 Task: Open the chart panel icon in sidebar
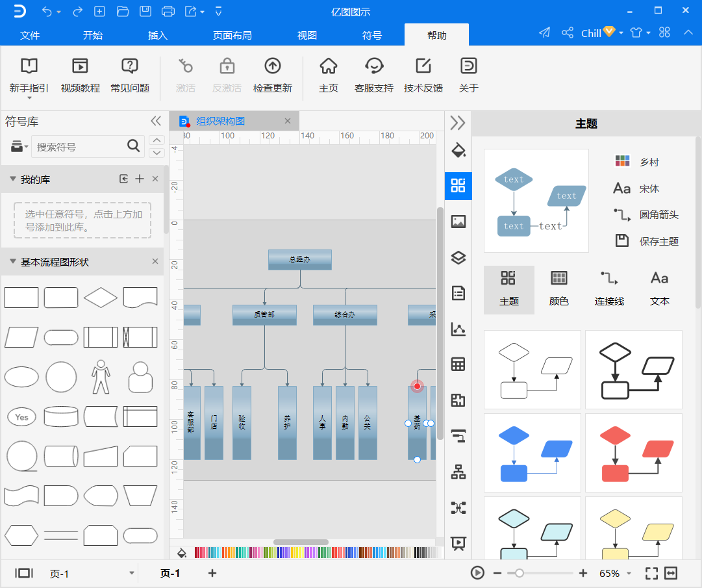(x=458, y=329)
